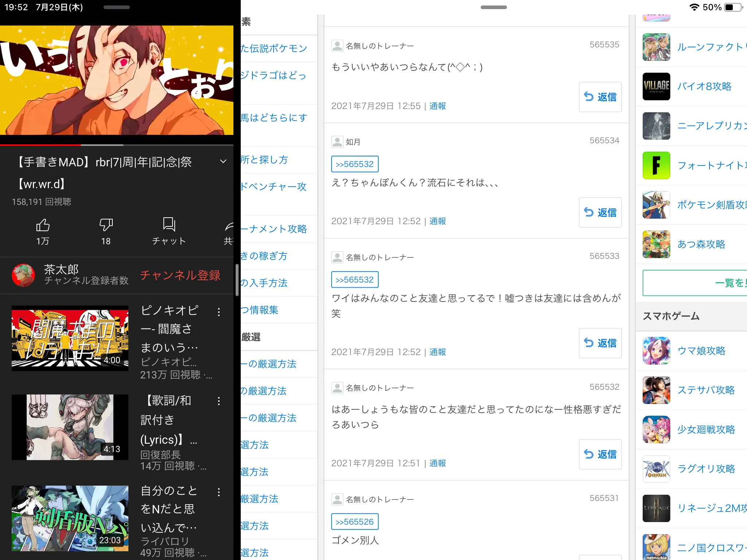This screenshot has height=560, width=747.
Task: Report comment 565533 via 通報
Action: (438, 352)
